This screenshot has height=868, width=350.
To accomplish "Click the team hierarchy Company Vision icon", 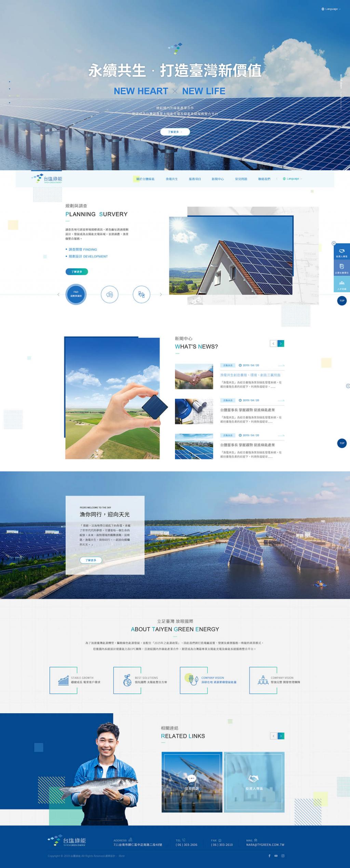I will (263, 680).
